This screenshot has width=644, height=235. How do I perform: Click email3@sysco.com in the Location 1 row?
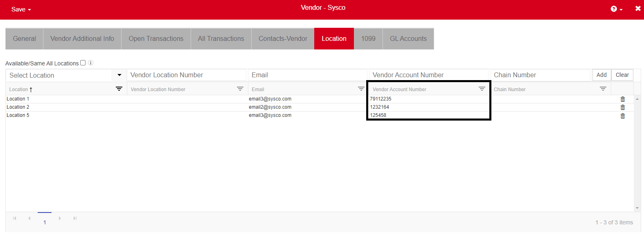click(x=270, y=99)
